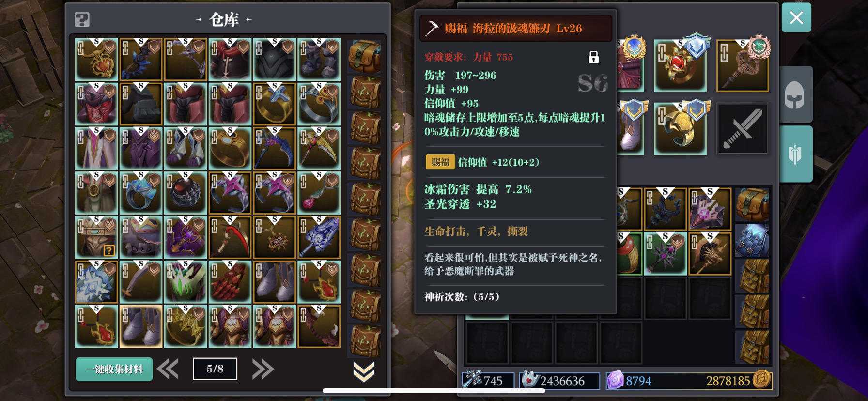Select the top leather satchel warehouse bag
The width and height of the screenshot is (868, 401).
(x=364, y=57)
